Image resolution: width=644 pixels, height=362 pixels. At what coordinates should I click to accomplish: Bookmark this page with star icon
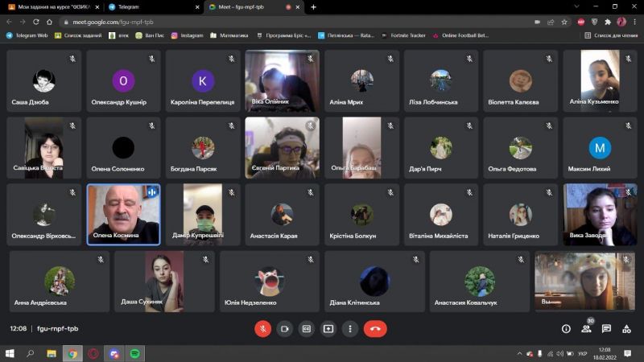tap(564, 23)
